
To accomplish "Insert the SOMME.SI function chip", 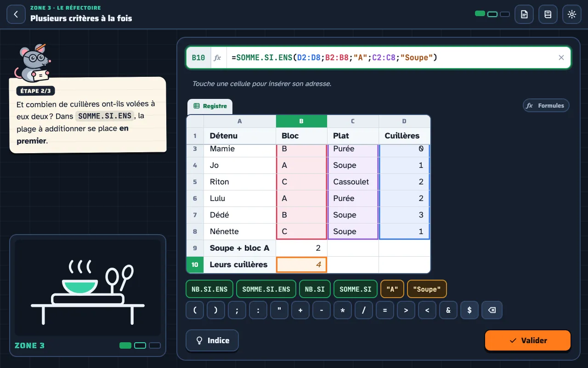I will pyautogui.click(x=356, y=289).
